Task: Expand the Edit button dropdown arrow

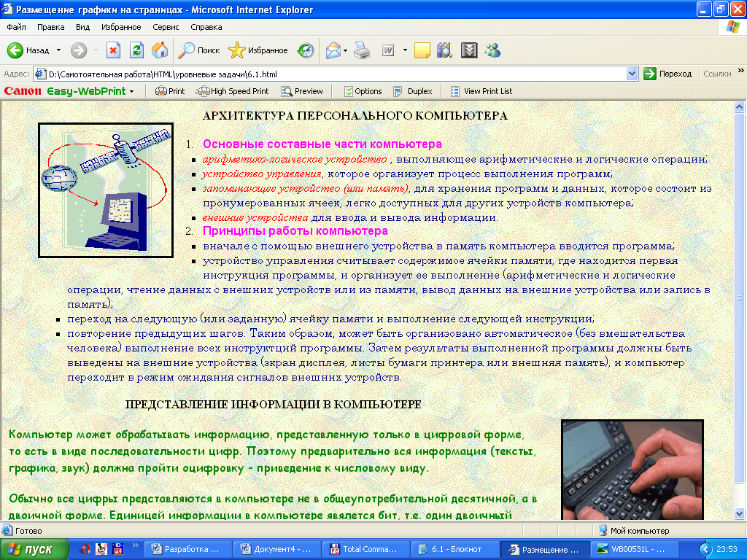Action: pyautogui.click(x=405, y=50)
